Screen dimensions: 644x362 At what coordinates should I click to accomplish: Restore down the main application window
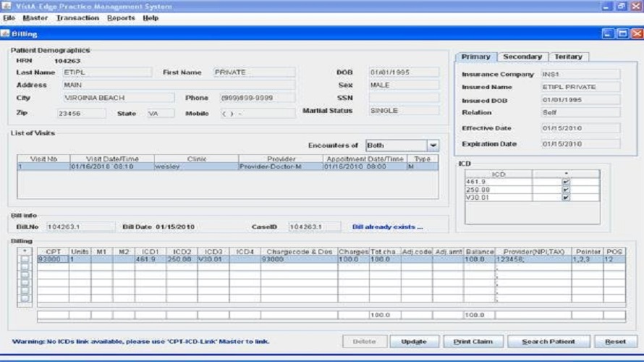pos(622,7)
